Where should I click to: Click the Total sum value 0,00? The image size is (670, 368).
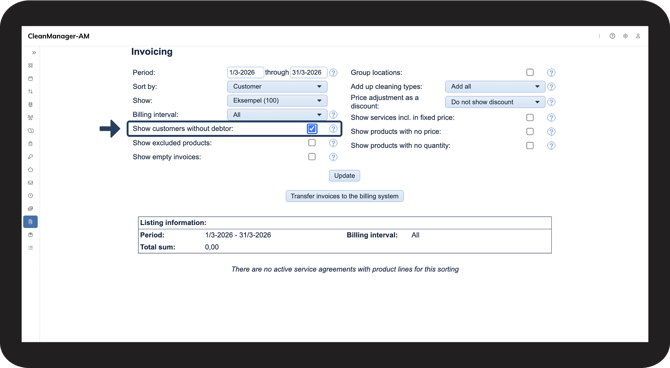click(x=212, y=247)
